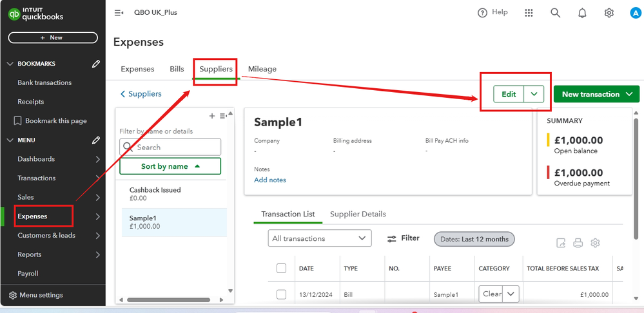Click the PAYEE column header

click(442, 269)
